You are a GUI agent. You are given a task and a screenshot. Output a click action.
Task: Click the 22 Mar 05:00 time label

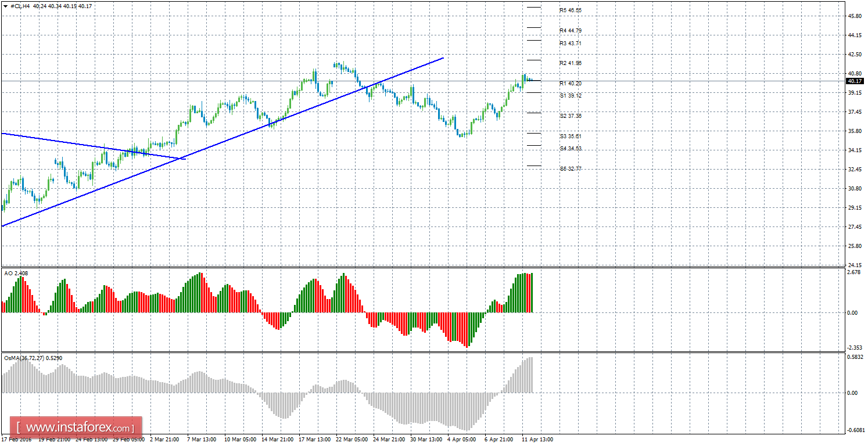(x=352, y=440)
